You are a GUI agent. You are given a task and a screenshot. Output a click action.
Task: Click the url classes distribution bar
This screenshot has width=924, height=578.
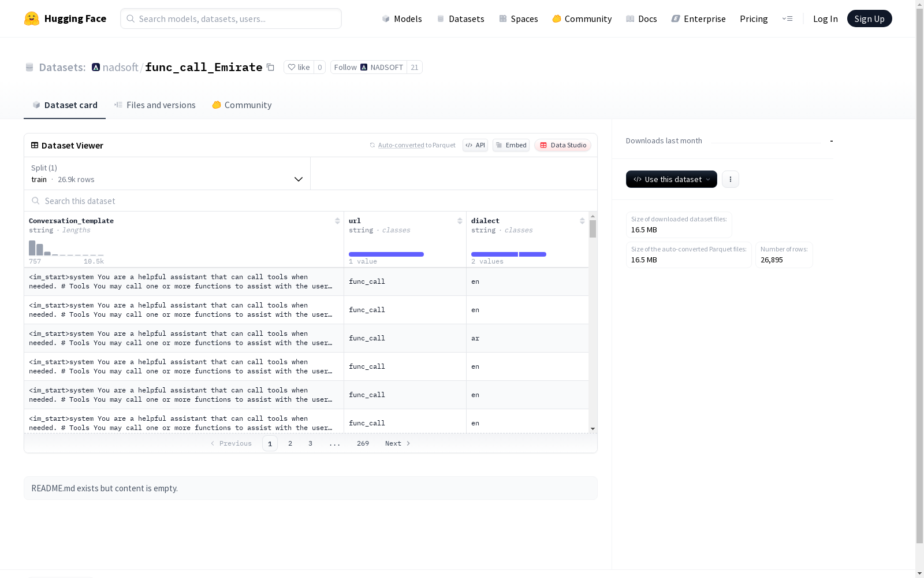386,254
